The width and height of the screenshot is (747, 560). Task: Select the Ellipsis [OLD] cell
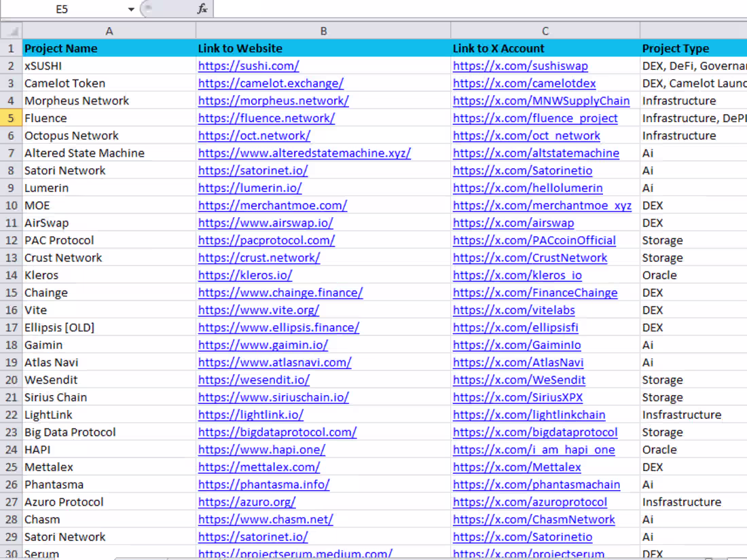pyautogui.click(x=109, y=328)
